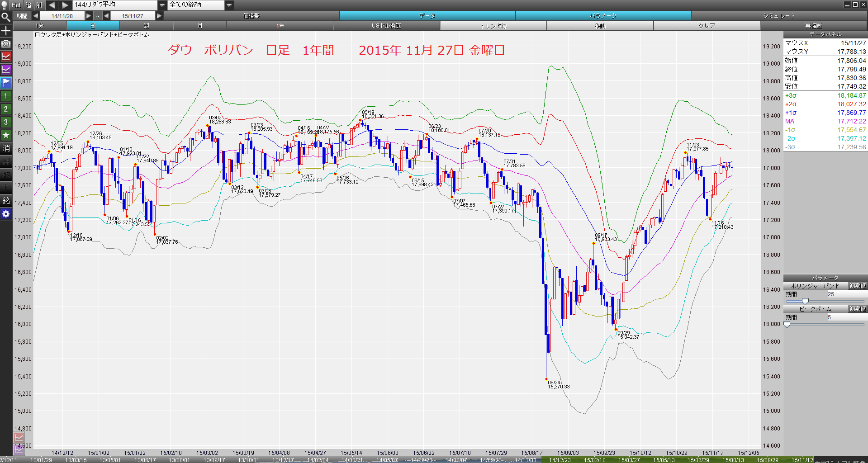This screenshot has width=868, height=463.
Task: Step start date 14/11/28 backward
Action: 35,16
